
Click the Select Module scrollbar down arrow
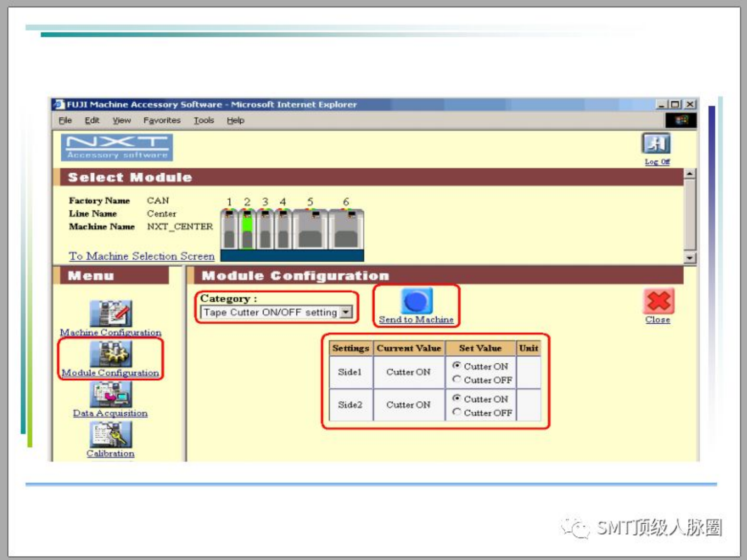[x=690, y=257]
